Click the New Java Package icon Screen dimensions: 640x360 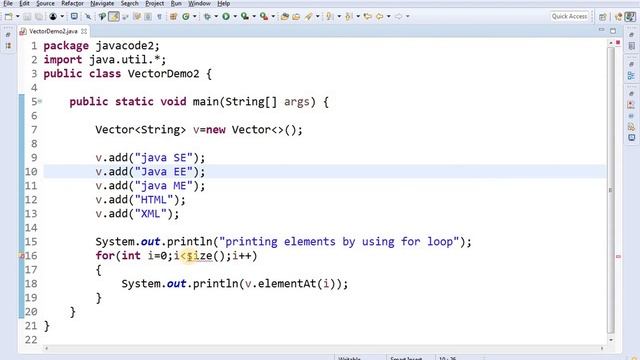point(173,17)
